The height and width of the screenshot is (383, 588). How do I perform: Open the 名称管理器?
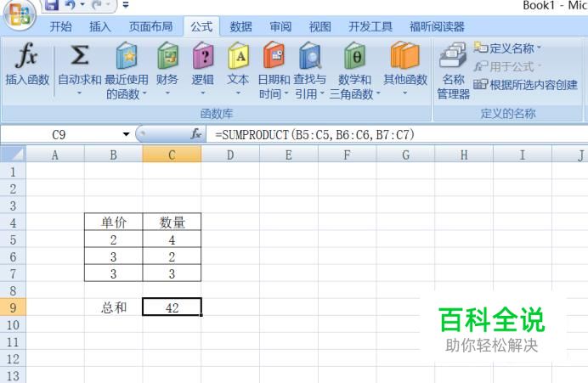click(x=453, y=71)
